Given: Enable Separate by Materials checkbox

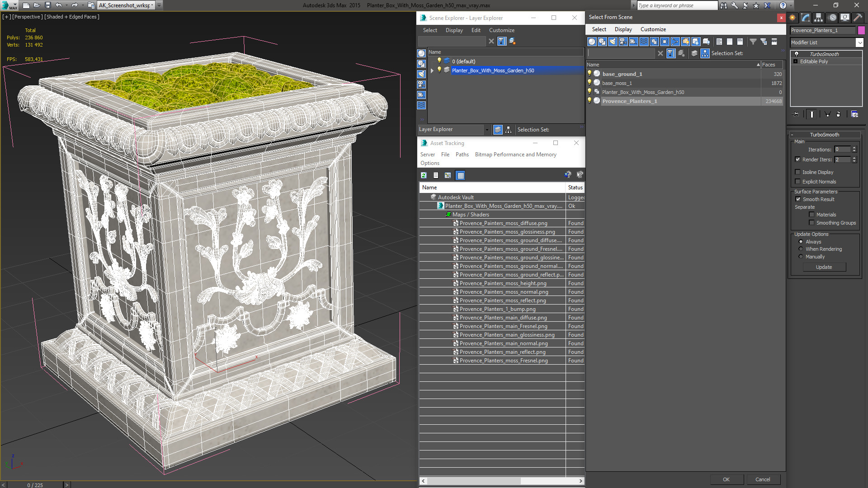Looking at the screenshot, I should click(x=811, y=215).
